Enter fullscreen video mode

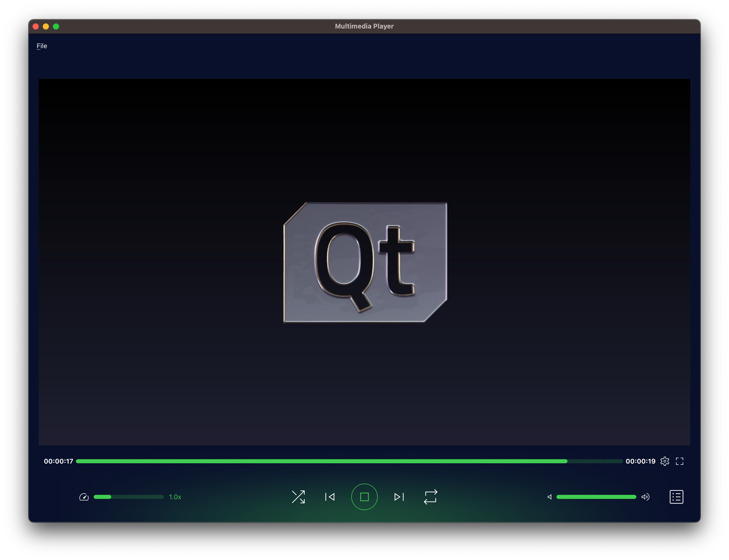tap(679, 461)
